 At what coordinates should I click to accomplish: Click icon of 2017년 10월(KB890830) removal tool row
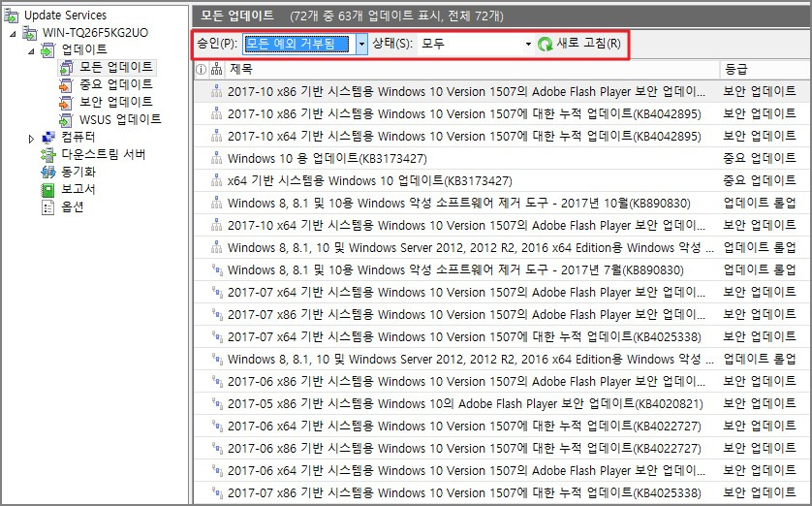(x=216, y=203)
